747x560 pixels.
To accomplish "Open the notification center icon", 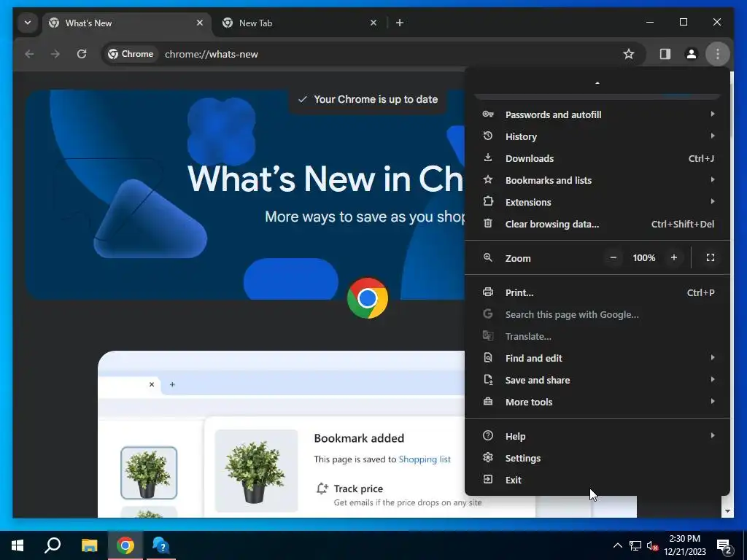I will coord(724,546).
